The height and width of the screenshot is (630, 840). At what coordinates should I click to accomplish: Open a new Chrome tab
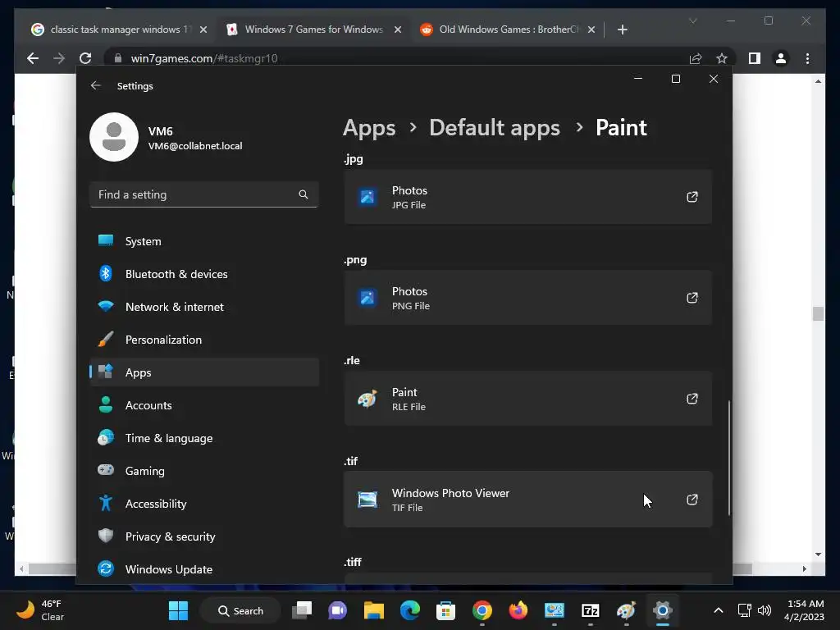click(x=622, y=30)
